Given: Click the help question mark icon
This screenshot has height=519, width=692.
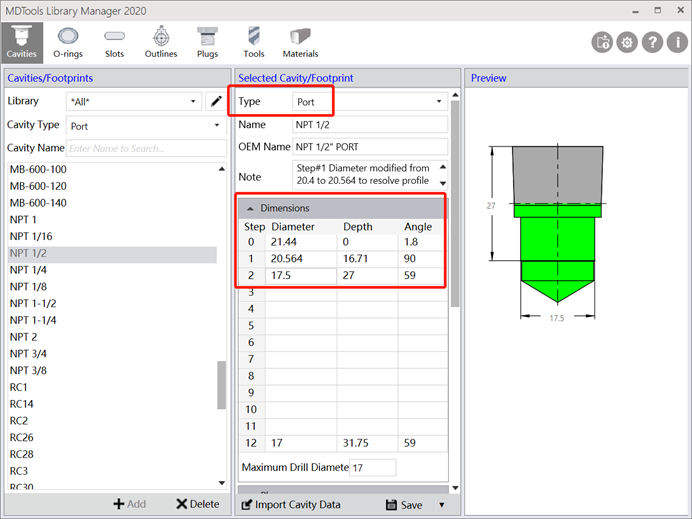Looking at the screenshot, I should click(651, 42).
